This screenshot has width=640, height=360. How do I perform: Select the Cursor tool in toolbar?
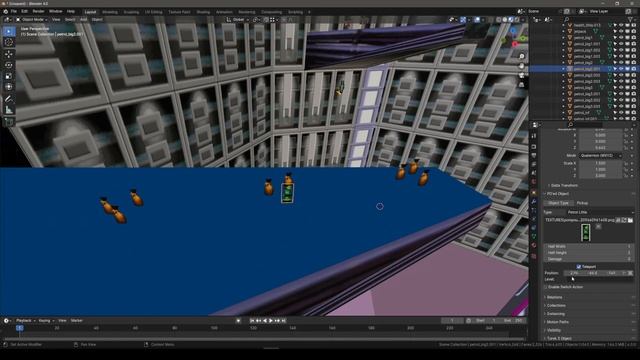(x=9, y=42)
